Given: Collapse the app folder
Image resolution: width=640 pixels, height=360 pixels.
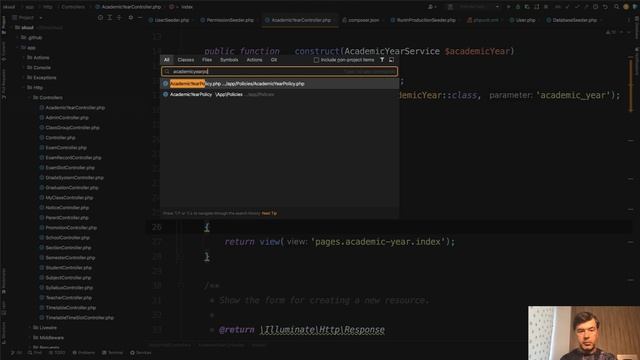Looking at the screenshot, I should point(18,48).
